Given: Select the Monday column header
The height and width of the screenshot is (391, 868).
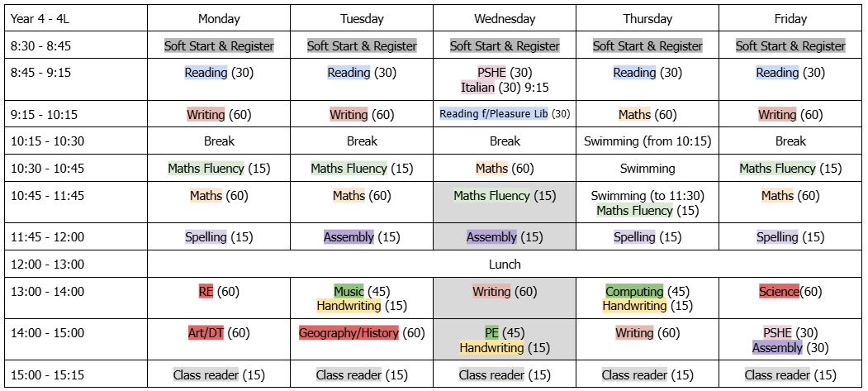Looking at the screenshot, I should 219,19.
